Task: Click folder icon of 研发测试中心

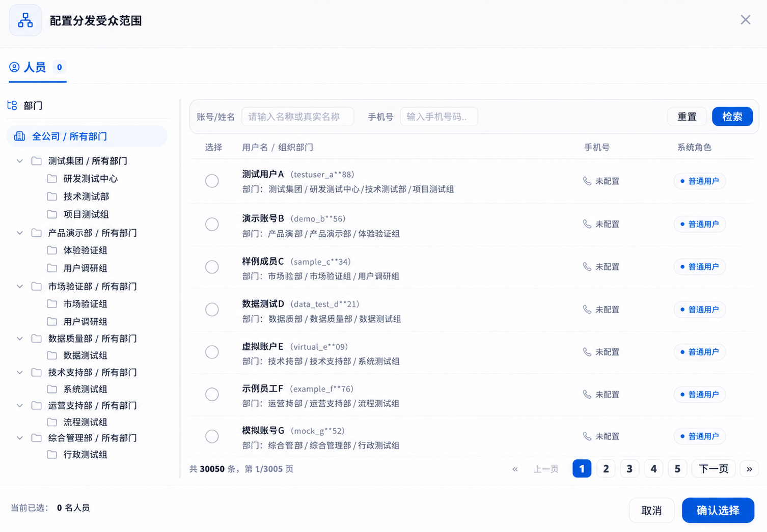Action: pyautogui.click(x=52, y=179)
